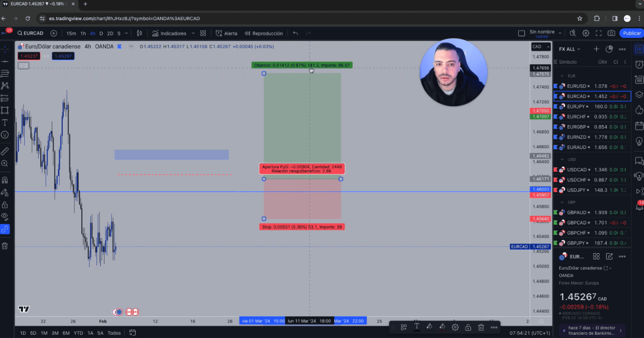Click the trash icon to remove drawings

tap(5, 246)
